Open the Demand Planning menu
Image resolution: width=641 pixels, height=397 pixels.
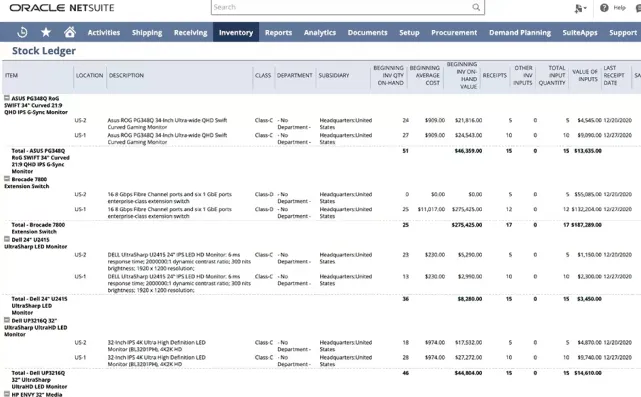(x=520, y=32)
